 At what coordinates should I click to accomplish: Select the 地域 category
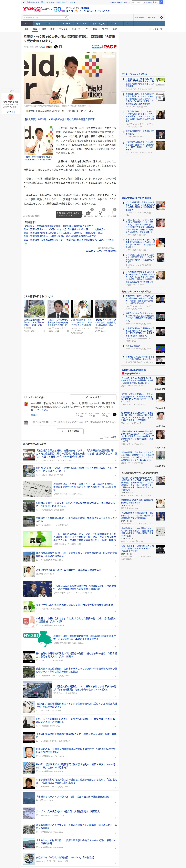(115, 29)
